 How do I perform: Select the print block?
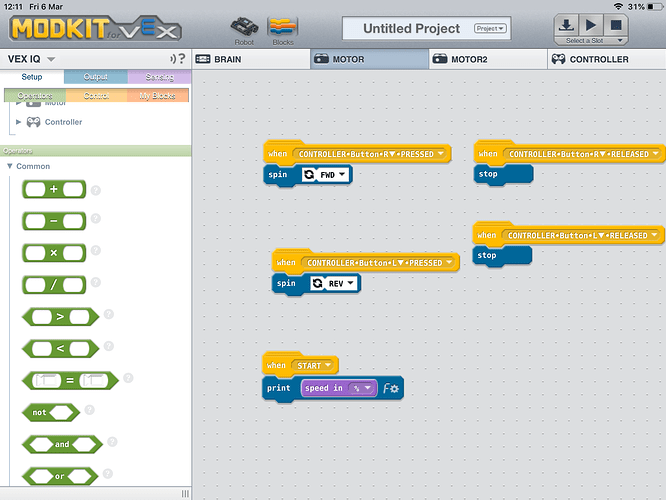pos(278,388)
